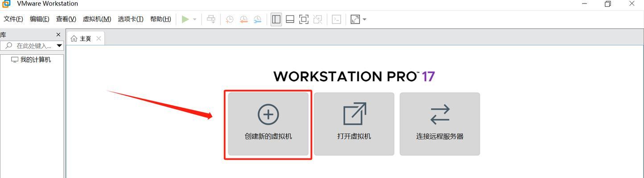
Task: Close the library panel
Action: pyautogui.click(x=58, y=35)
